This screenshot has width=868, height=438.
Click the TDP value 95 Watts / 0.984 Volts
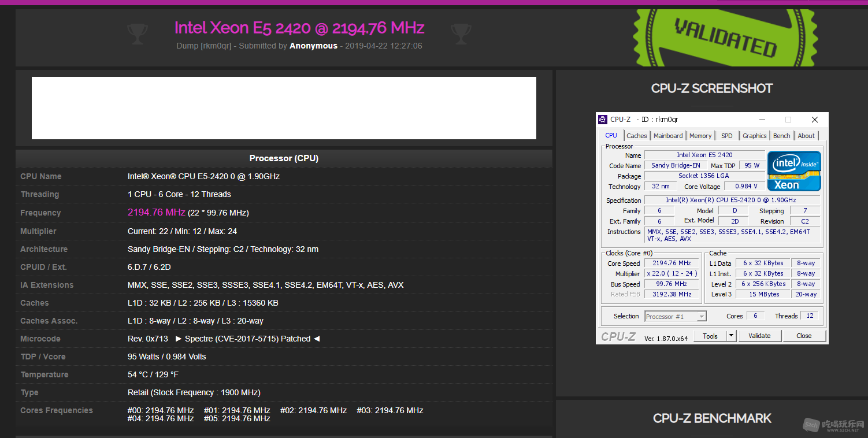pos(166,357)
